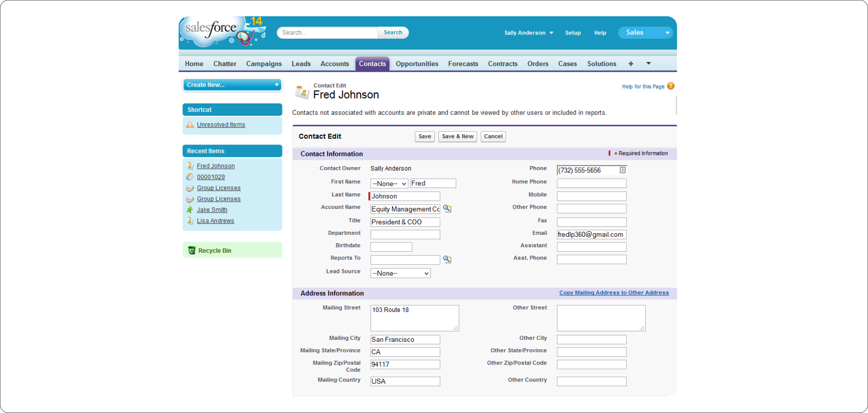Click the contact card icon in Phone field

click(622, 170)
